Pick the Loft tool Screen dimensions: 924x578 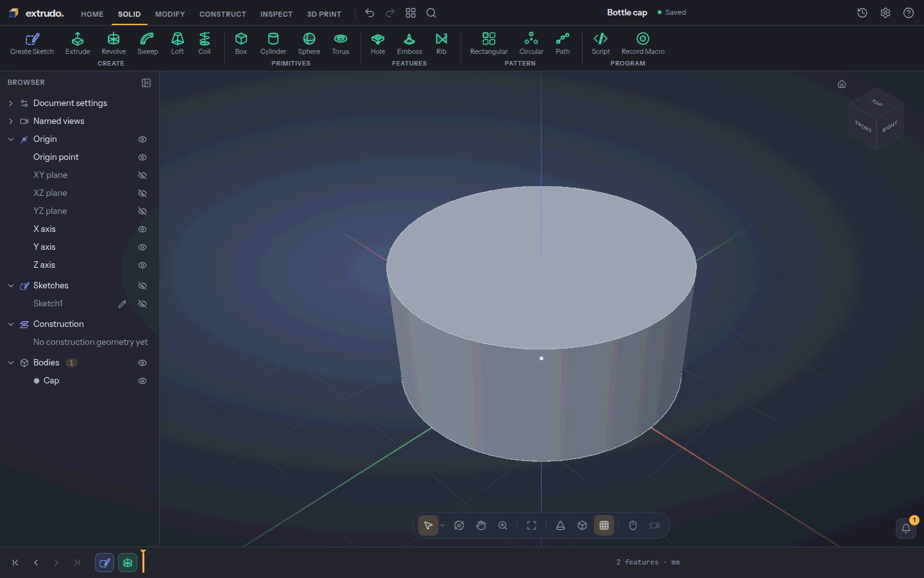point(178,44)
